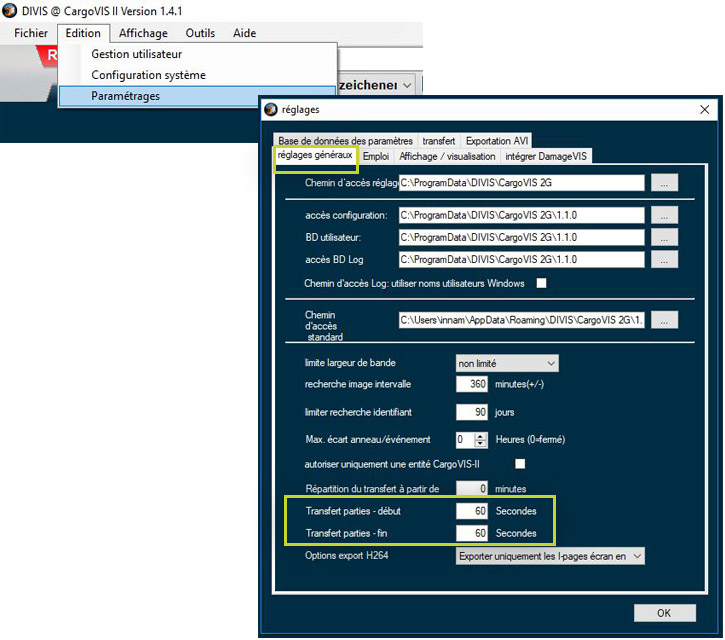725x640 pixels.
Task: Click Transfert parties - fin seconds field
Action: [x=472, y=533]
